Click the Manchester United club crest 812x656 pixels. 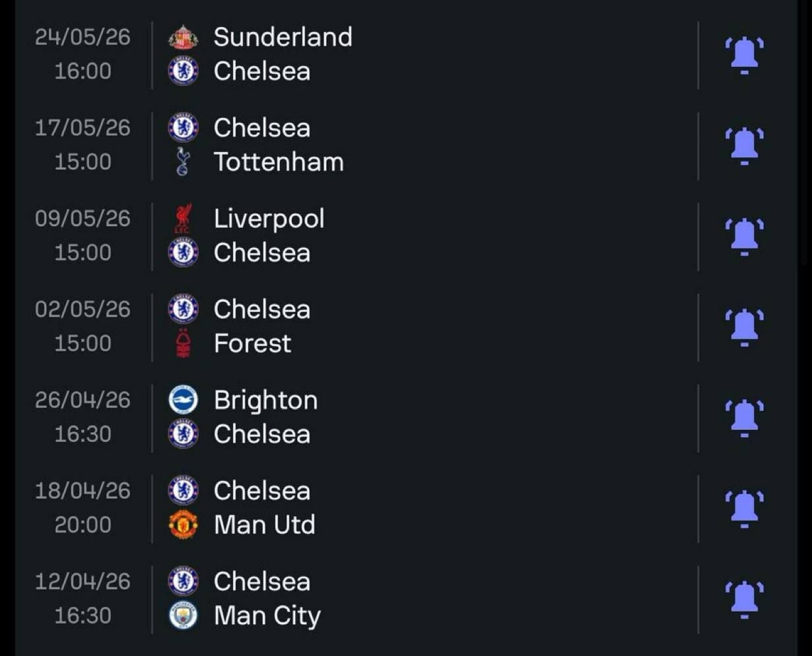click(x=183, y=525)
